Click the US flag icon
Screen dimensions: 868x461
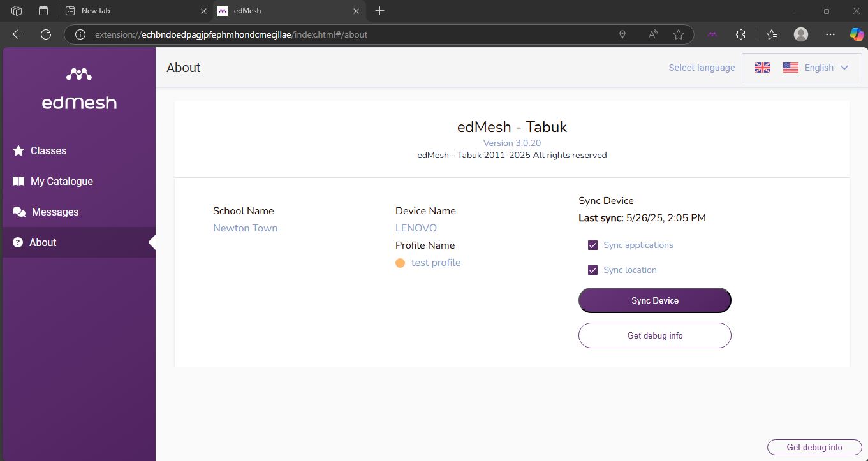791,68
